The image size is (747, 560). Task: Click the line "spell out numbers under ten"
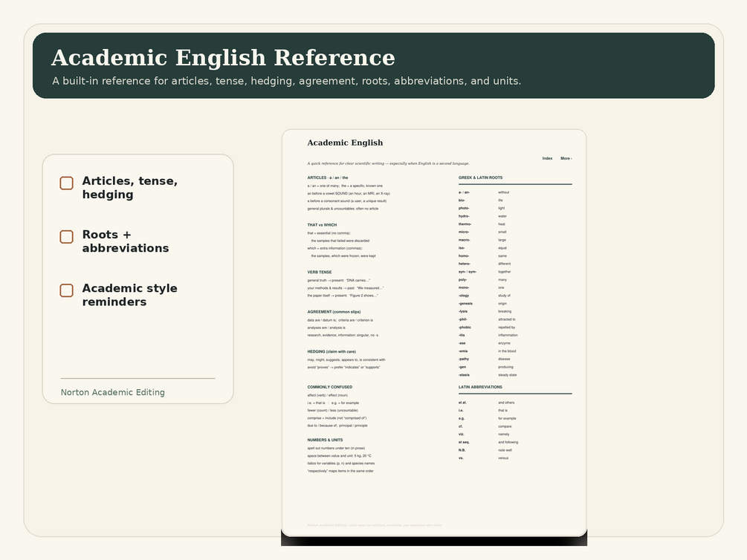point(337,448)
